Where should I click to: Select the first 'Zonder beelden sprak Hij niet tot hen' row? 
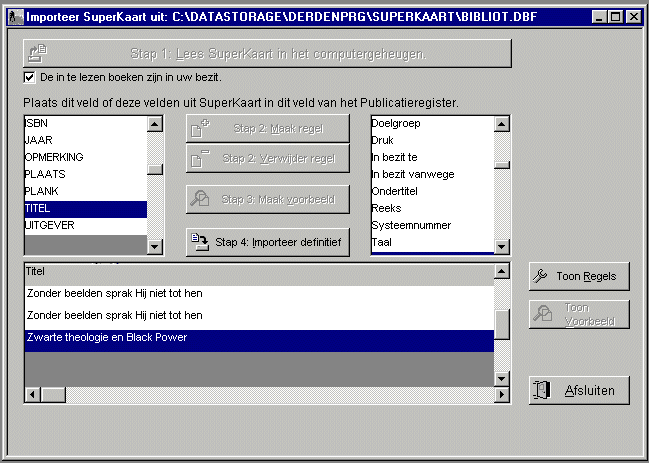259,297
